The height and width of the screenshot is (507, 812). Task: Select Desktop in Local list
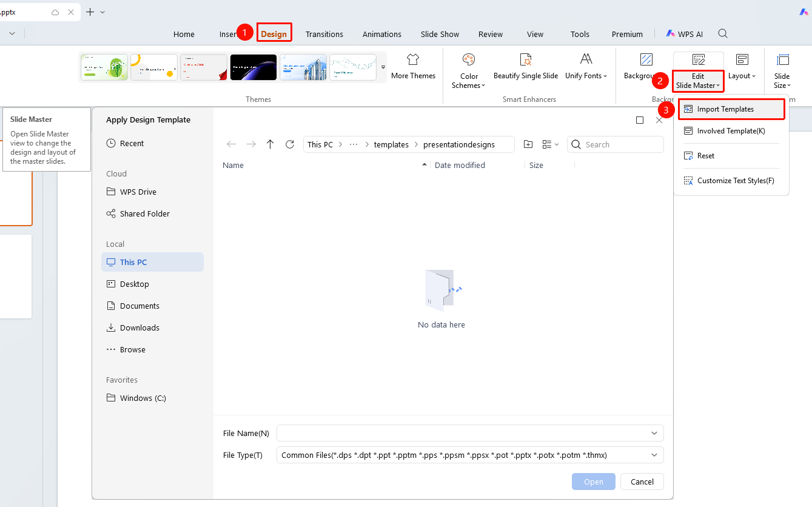point(128,284)
